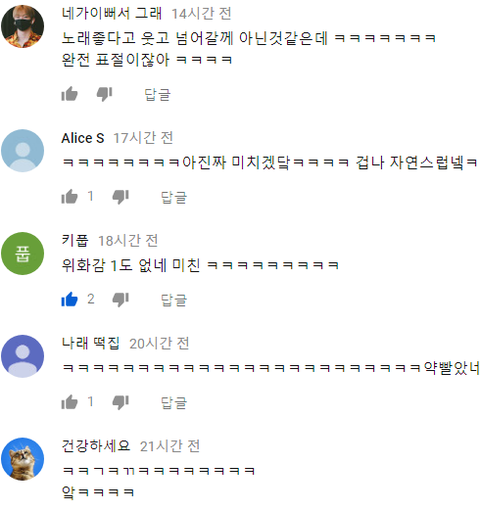The width and height of the screenshot is (480, 510).
Task: Reply (답글) to 나래 떡집's comment
Action: (x=174, y=403)
